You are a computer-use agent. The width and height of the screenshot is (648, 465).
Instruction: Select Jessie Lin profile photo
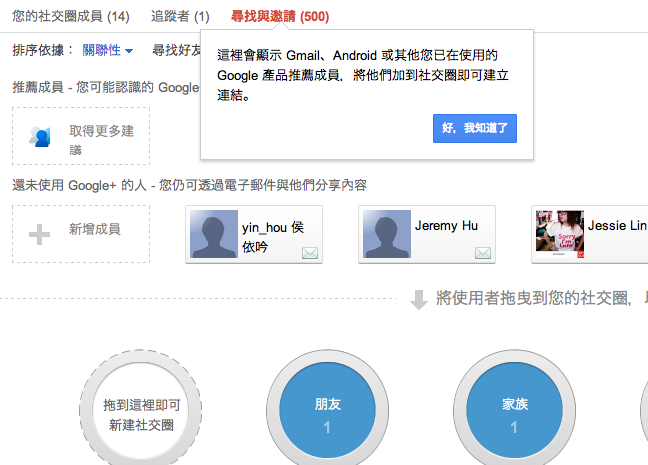click(x=560, y=234)
